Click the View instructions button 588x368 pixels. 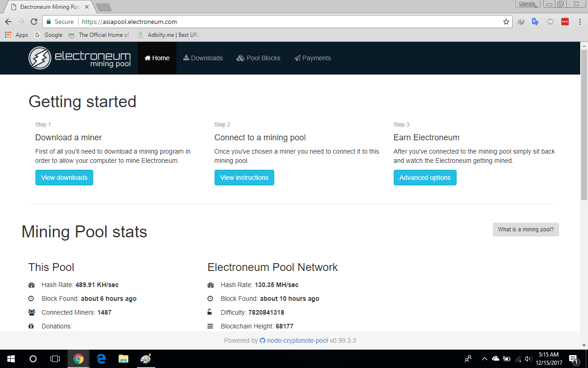[244, 178]
